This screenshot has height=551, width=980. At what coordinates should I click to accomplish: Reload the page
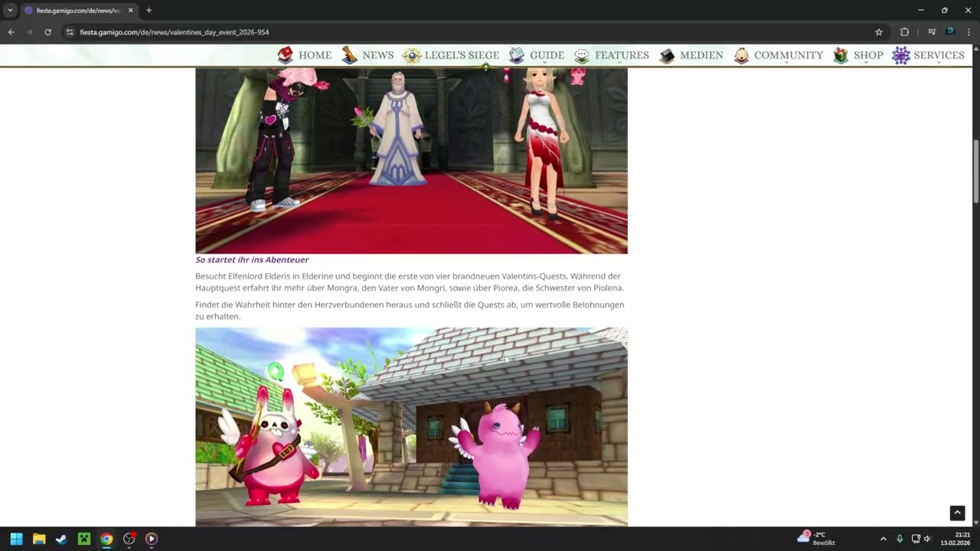[x=47, y=32]
